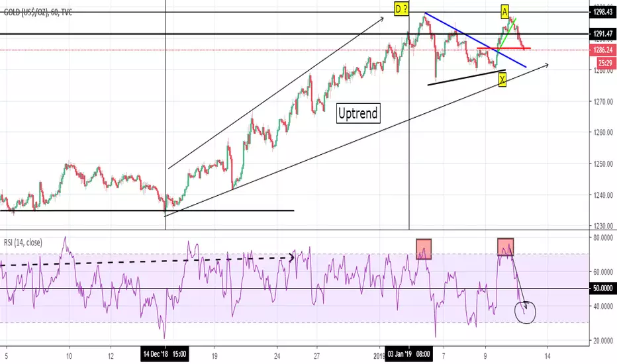Screen dimensions: 617x364
Task: Click the 1230.00 price axis value
Action: click(x=603, y=226)
